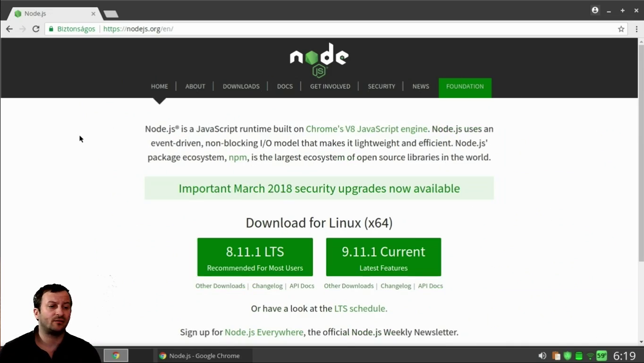This screenshot has height=363, width=644.
Task: Click the green shield tray icon
Action: pyautogui.click(x=568, y=355)
